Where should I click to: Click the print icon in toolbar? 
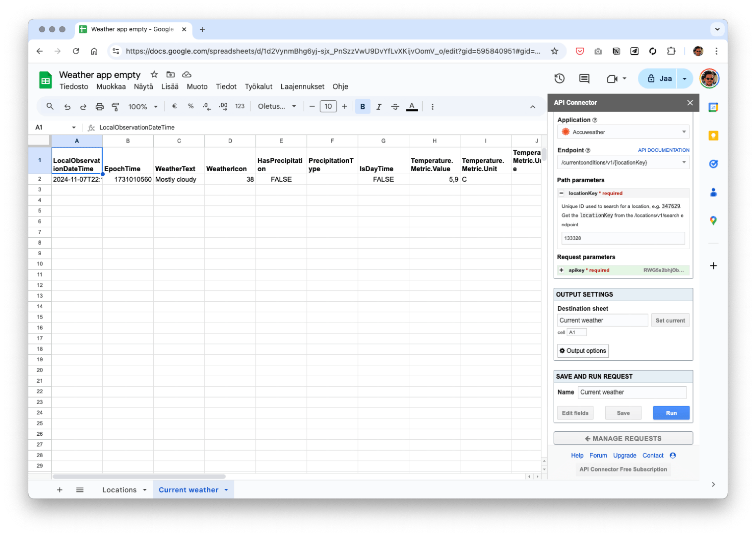pos(100,107)
